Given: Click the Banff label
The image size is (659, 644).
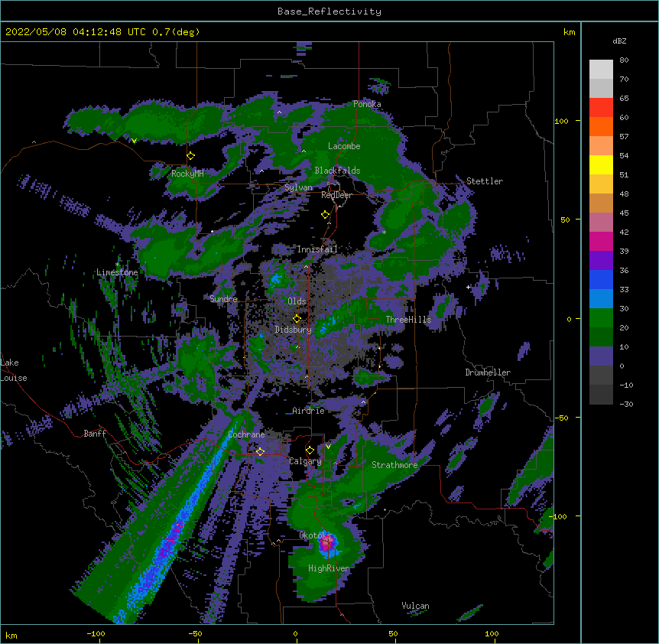Looking at the screenshot, I should coord(95,434).
